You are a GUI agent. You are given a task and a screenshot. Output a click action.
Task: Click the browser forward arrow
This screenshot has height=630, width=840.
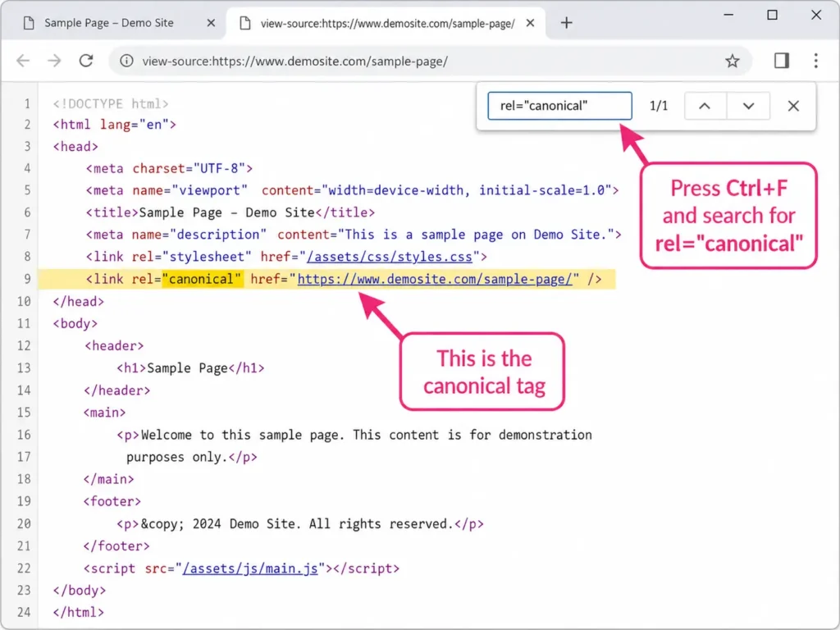[x=54, y=61]
